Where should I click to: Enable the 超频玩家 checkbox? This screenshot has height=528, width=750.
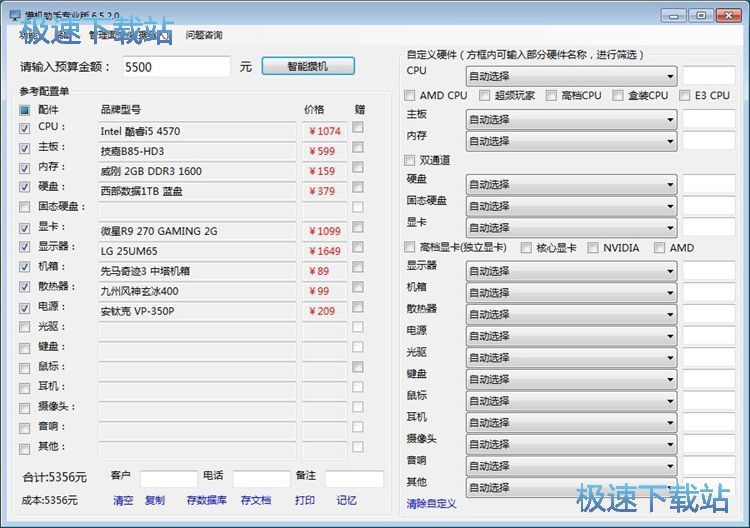pyautogui.click(x=485, y=95)
